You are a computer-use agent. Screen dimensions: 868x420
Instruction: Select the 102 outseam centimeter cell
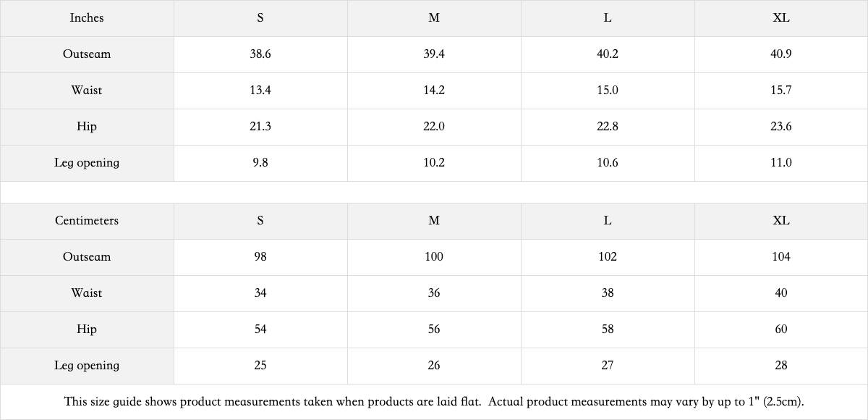point(608,257)
